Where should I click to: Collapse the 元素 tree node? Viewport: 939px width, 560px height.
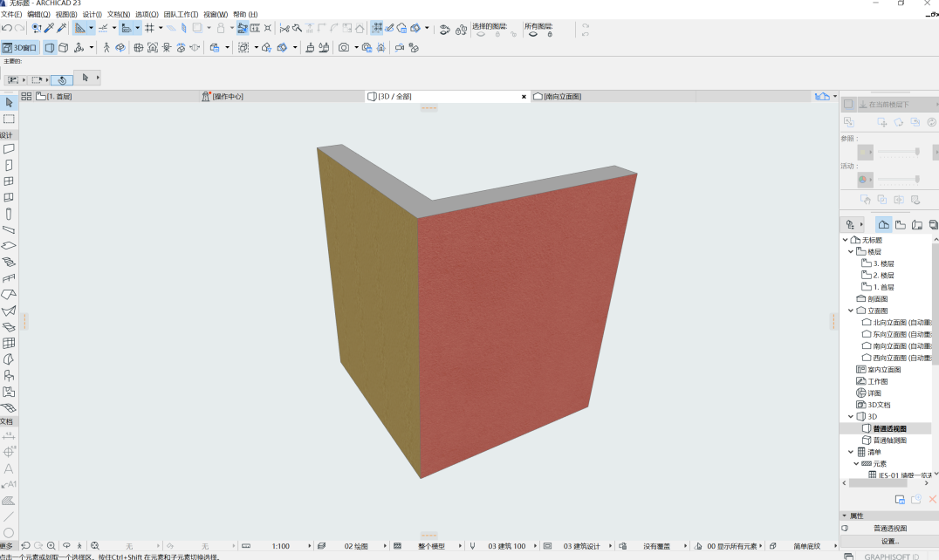[856, 464]
